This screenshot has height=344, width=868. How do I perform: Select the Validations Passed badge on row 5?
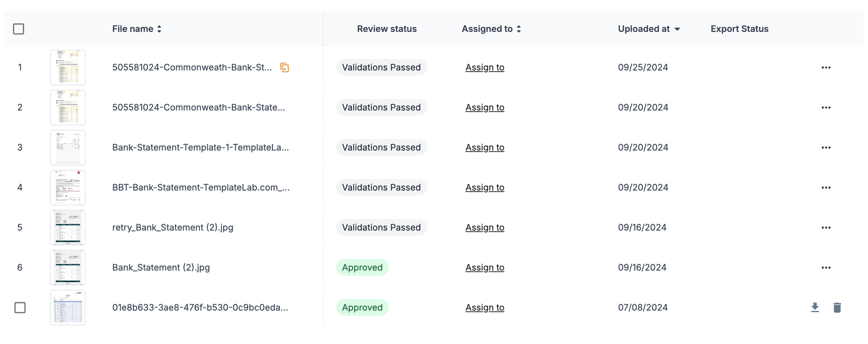381,227
